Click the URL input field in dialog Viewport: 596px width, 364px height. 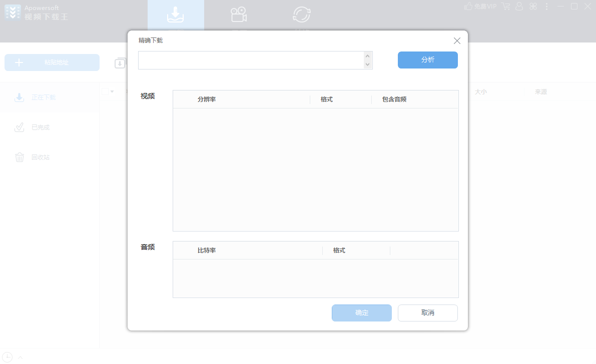[x=250, y=60]
